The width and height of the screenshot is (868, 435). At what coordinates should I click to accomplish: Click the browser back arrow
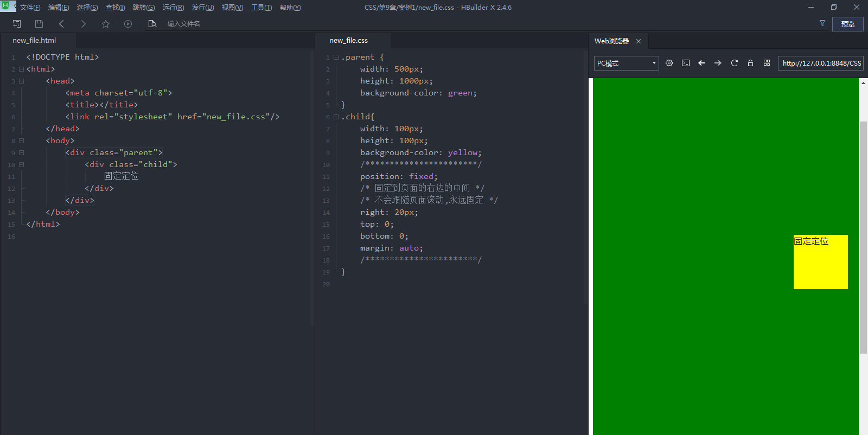[x=701, y=63]
